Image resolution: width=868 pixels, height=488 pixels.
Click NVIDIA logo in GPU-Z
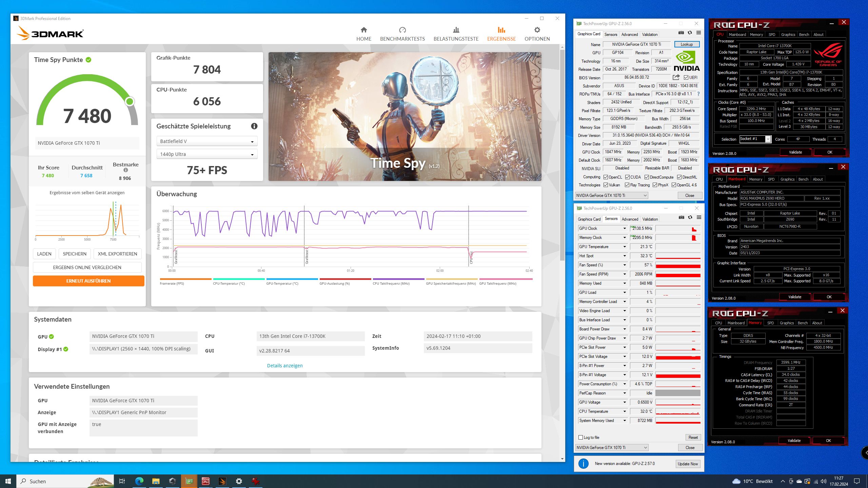coord(686,61)
